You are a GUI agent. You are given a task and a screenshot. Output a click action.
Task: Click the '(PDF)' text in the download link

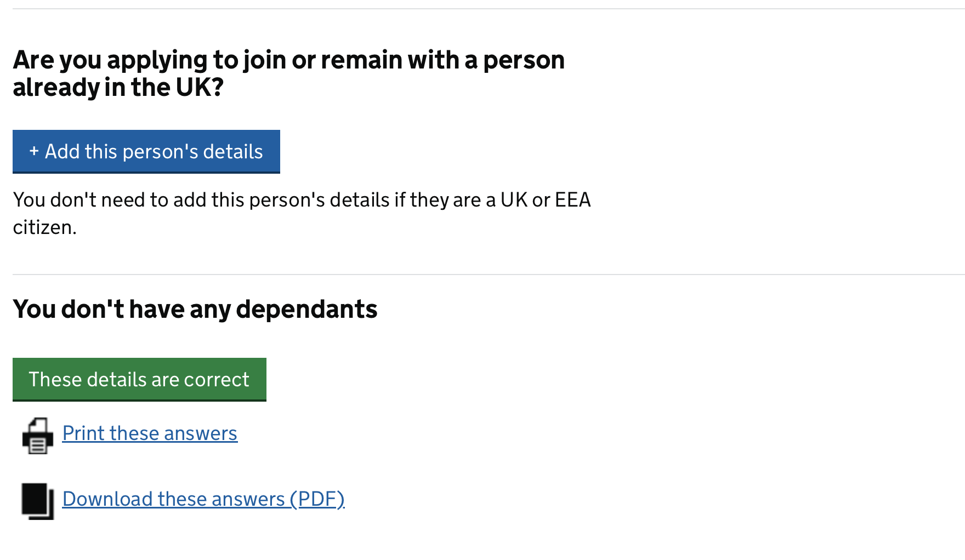[317, 499]
